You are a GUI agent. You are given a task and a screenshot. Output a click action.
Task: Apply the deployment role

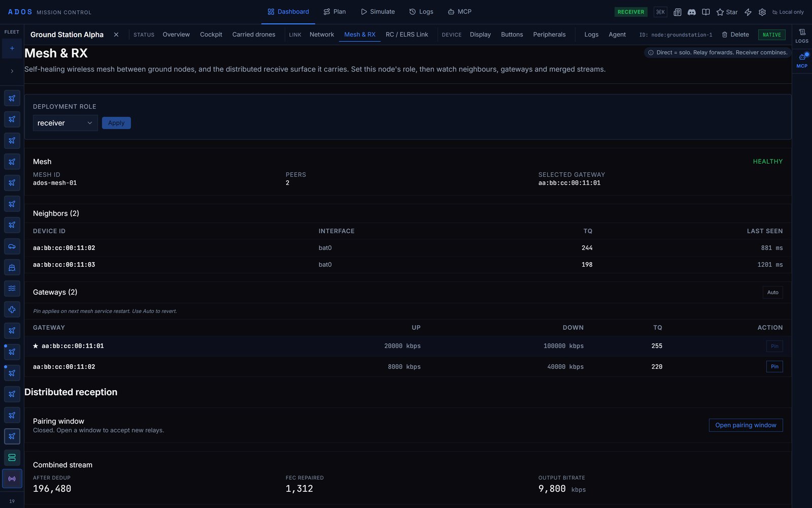coord(116,123)
